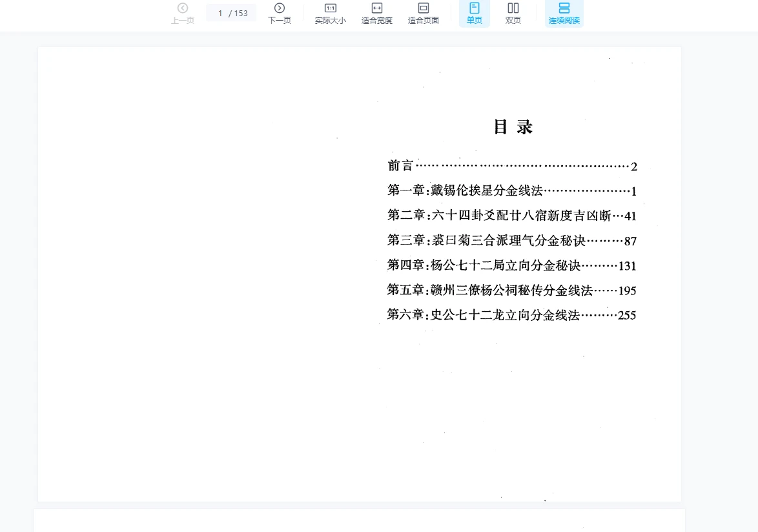Viewport: 758px width, 532px height.
Task: Fit the whole page in view (适合页面)
Action: click(x=423, y=13)
